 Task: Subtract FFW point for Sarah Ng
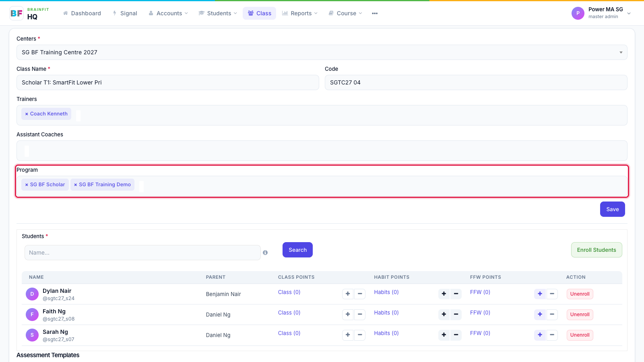552,335
